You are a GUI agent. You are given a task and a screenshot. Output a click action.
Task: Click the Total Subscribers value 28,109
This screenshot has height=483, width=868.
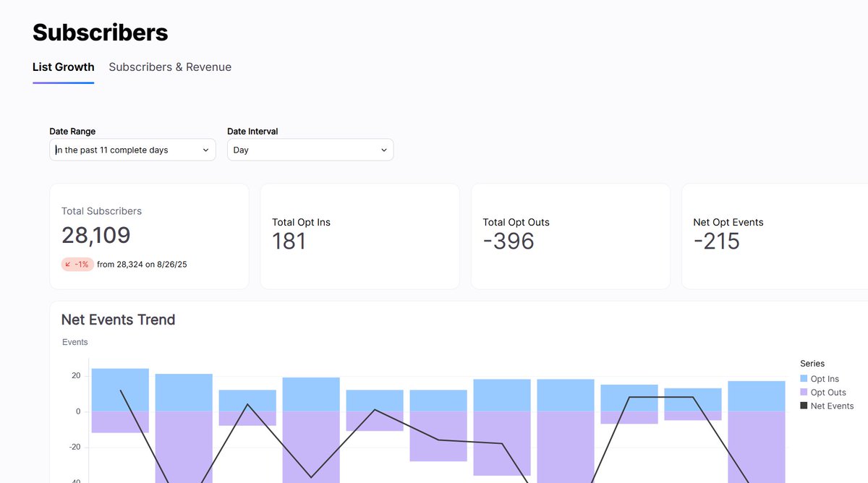tap(96, 236)
